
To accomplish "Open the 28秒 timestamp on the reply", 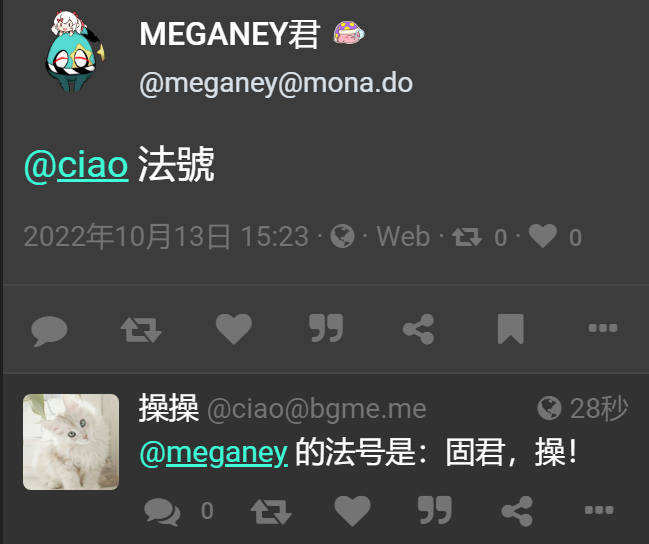I will coord(599,409).
